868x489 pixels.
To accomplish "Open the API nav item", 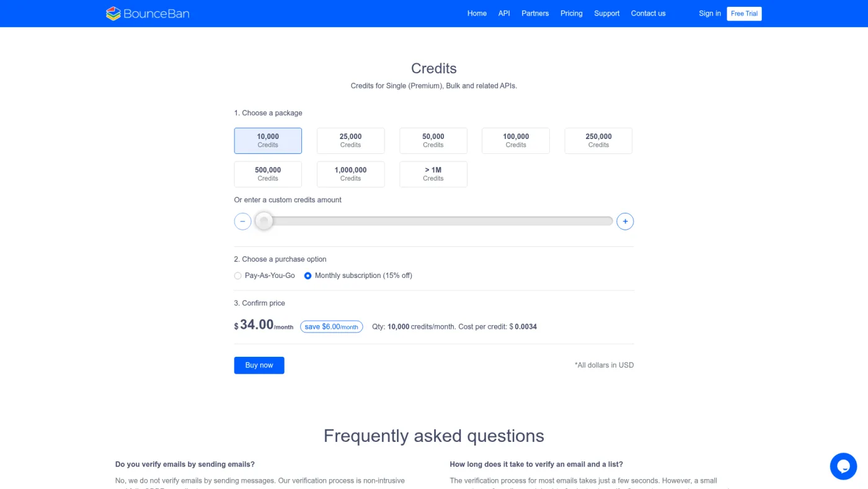I will [x=504, y=14].
